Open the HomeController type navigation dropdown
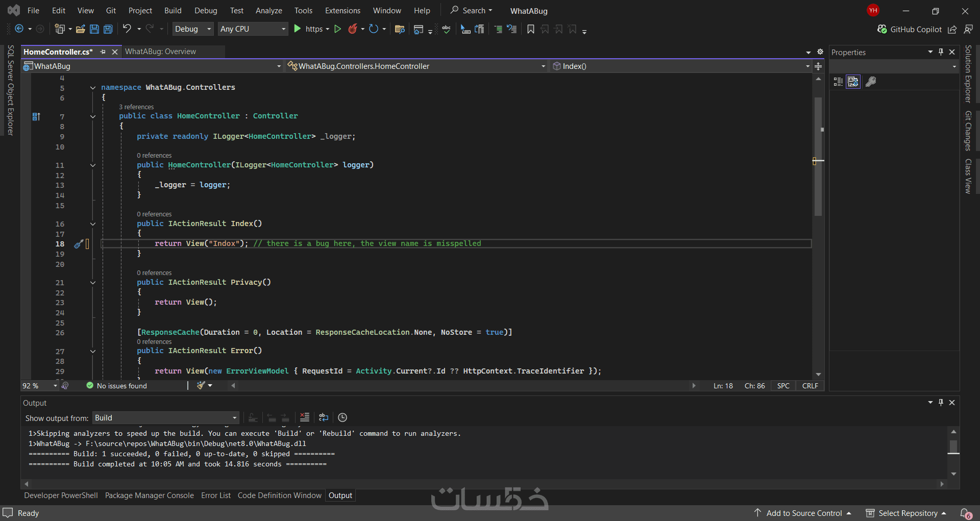The image size is (980, 521). click(416, 66)
